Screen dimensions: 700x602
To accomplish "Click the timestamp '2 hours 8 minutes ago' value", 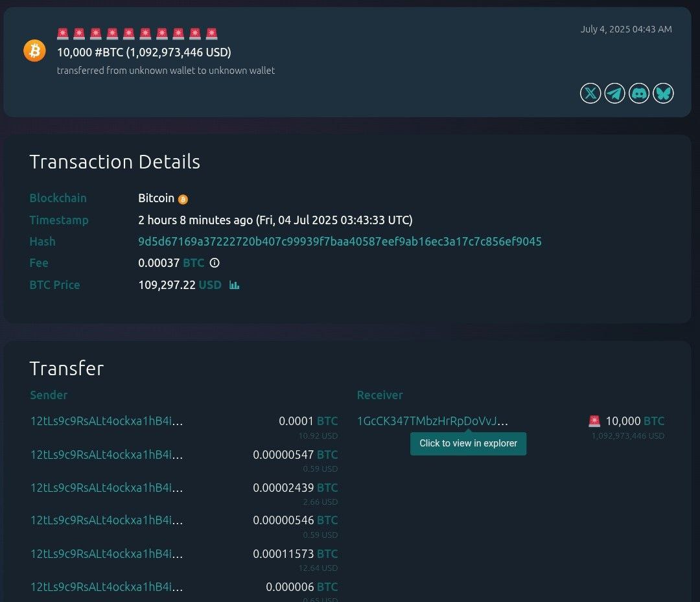I will [275, 220].
